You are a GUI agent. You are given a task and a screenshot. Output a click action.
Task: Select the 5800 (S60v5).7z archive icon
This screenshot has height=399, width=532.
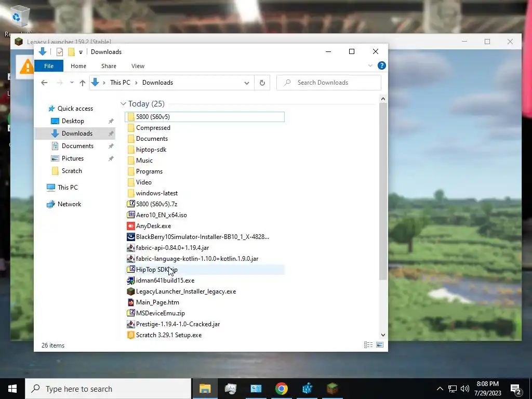point(130,204)
